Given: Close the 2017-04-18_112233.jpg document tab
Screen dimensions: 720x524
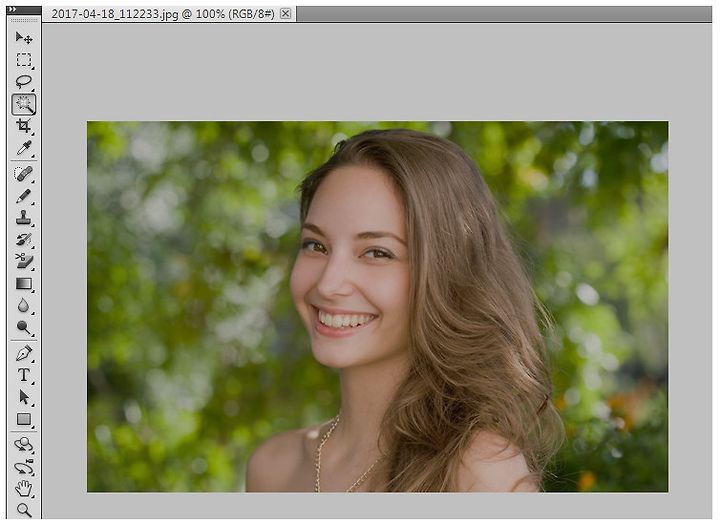Looking at the screenshot, I should [x=285, y=14].
